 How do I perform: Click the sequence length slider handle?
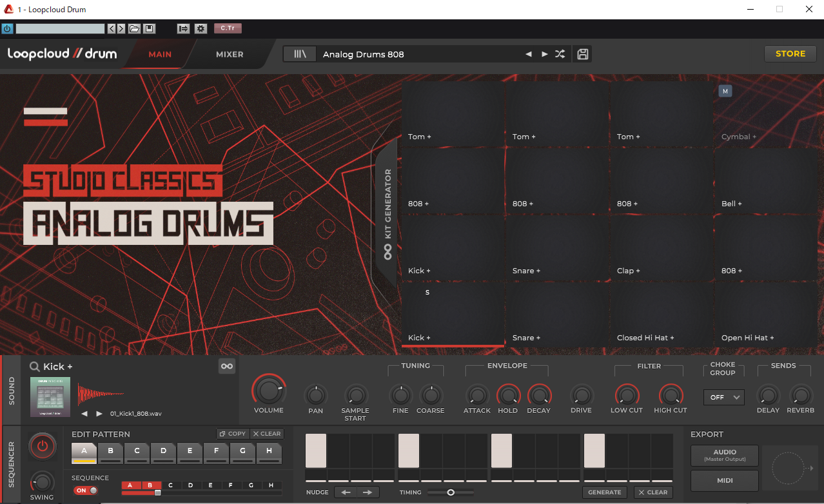pyautogui.click(x=157, y=493)
